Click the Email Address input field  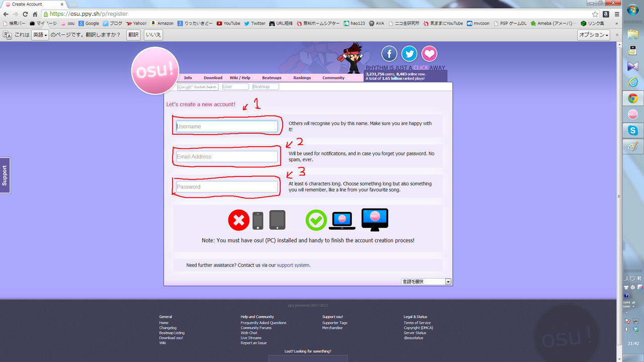click(226, 156)
